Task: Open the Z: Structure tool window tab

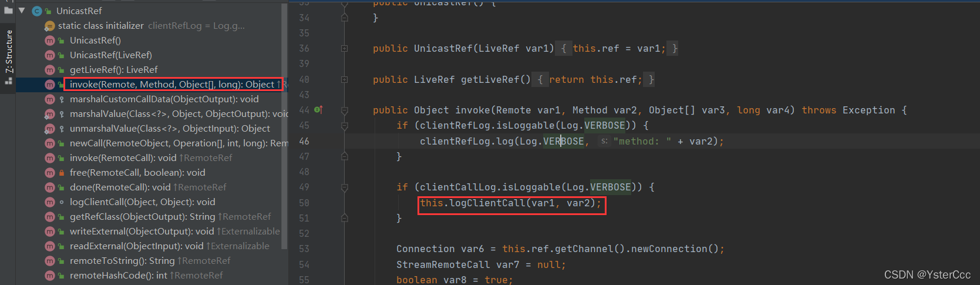Action: [9, 52]
